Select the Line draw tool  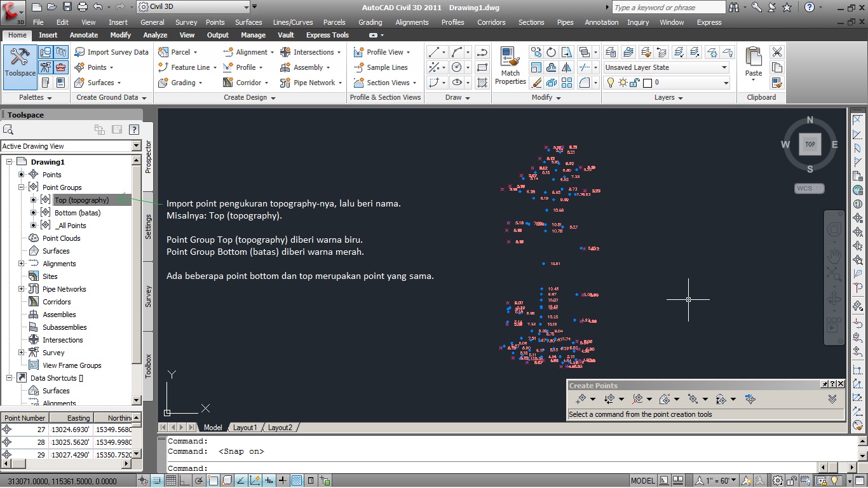coord(435,52)
